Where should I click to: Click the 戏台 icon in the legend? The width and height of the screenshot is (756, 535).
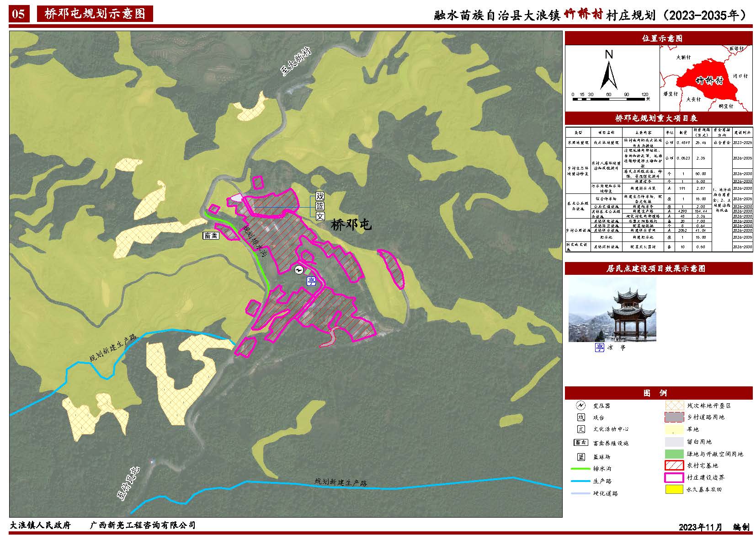pyautogui.click(x=580, y=417)
